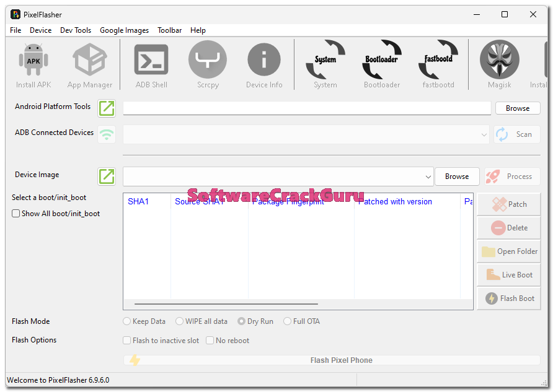Viewport: 553px width, 392px height.
Task: Launch the App Manager
Action: [89, 66]
